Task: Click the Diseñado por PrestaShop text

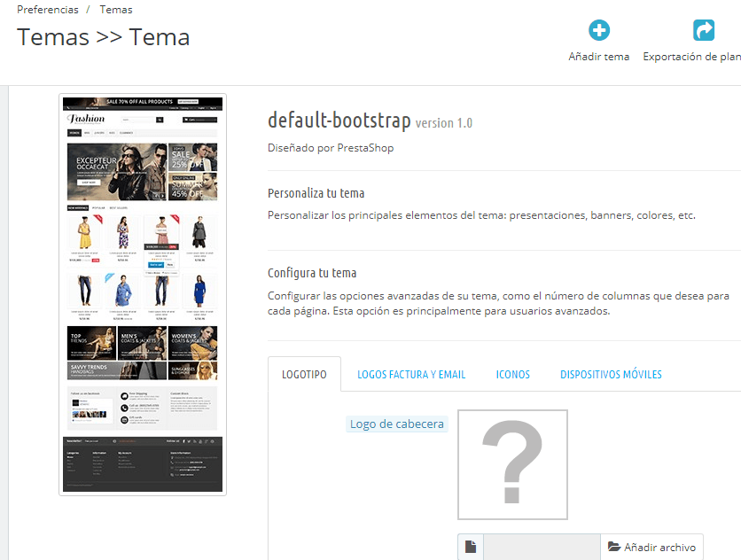Action: pos(331,148)
